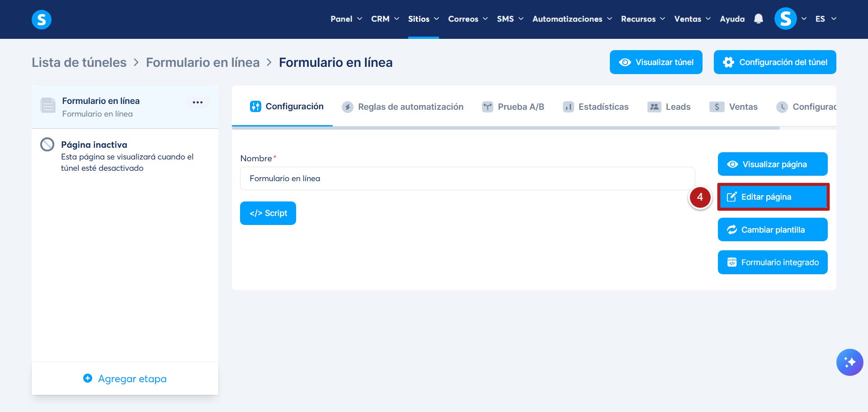Focus the Nombre input field
Viewport: 868px width, 412px height.
point(467,178)
